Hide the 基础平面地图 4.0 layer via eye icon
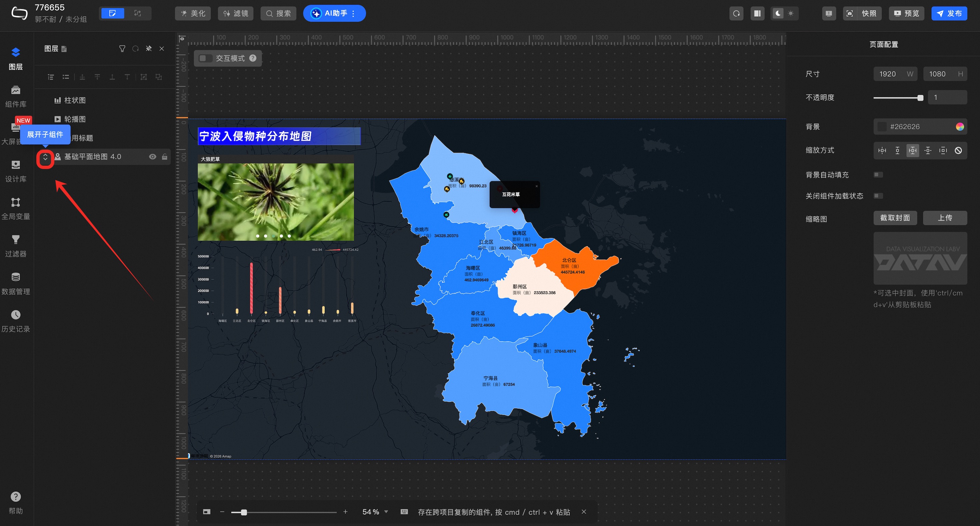Viewport: 980px width, 526px height. click(x=153, y=157)
